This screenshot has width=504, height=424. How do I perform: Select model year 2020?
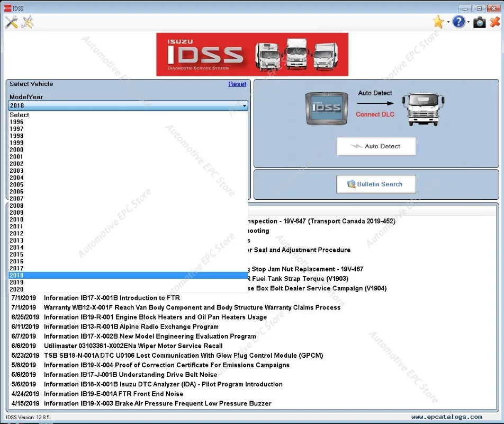click(128, 289)
